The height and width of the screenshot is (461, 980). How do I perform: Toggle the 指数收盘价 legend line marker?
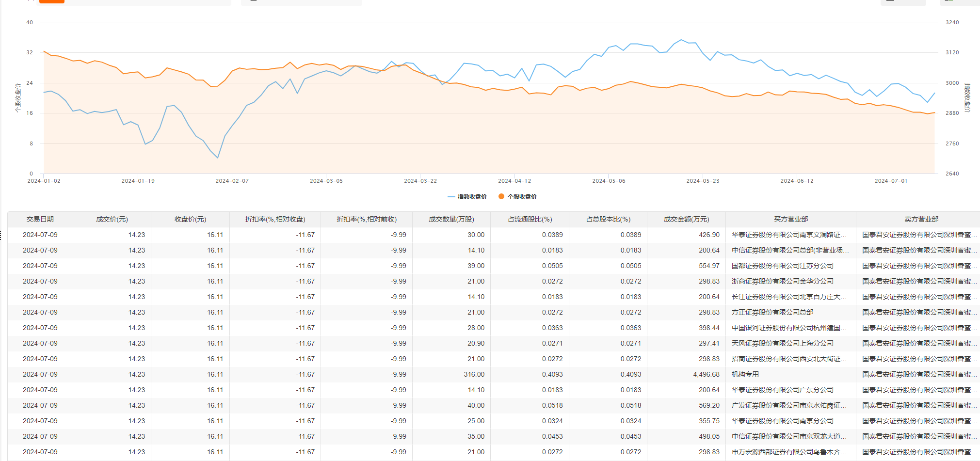451,197
